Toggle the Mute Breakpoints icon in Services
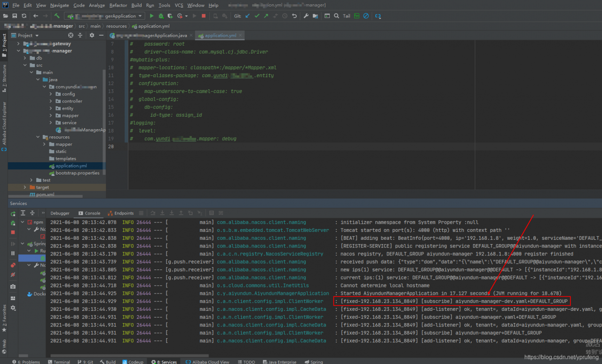 [13, 274]
